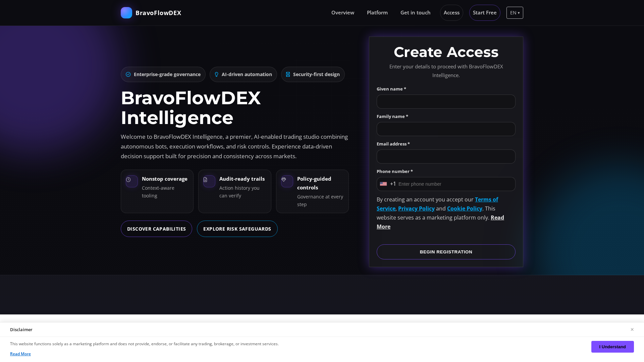
Task: Open the Privacy Policy link
Action: coord(416,208)
